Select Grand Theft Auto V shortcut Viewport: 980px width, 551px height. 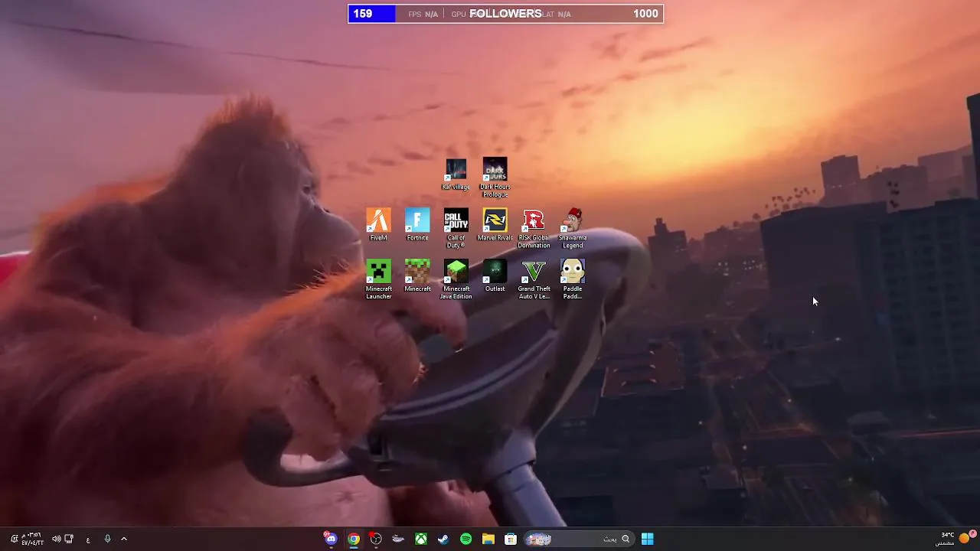tap(534, 279)
